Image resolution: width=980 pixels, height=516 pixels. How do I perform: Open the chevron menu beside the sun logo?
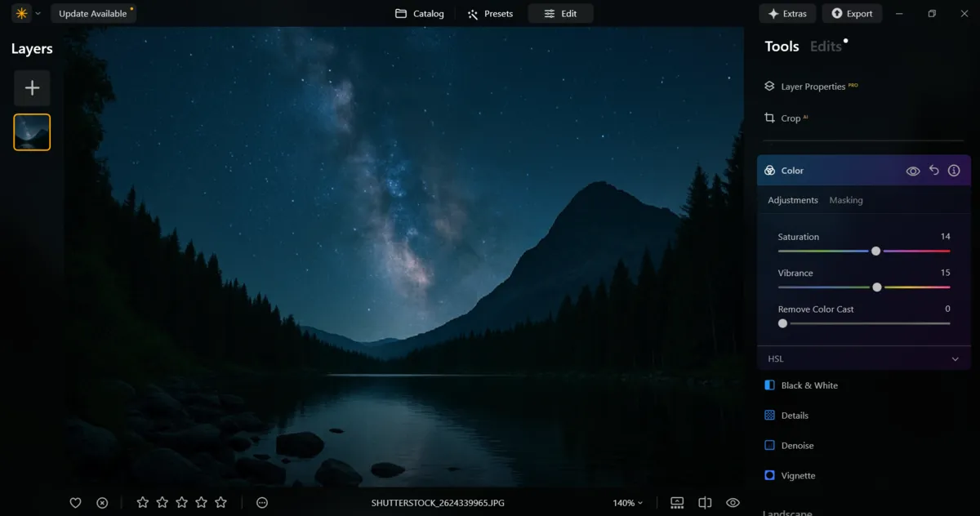tap(38, 13)
